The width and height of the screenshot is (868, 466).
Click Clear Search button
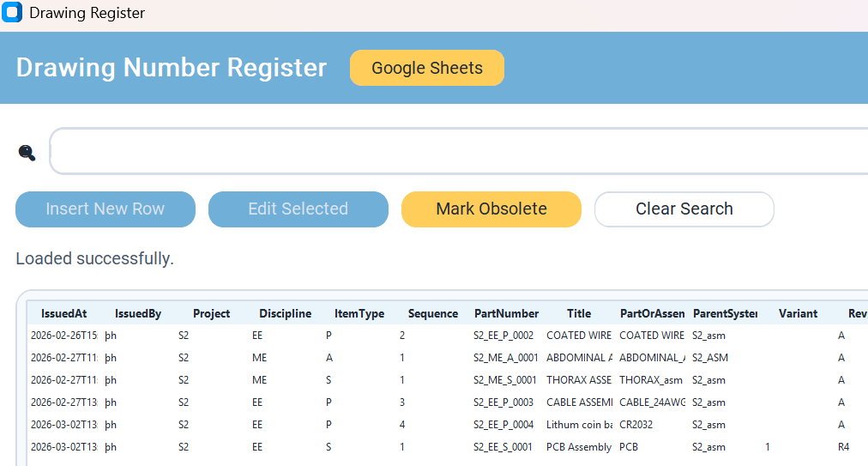pos(684,209)
